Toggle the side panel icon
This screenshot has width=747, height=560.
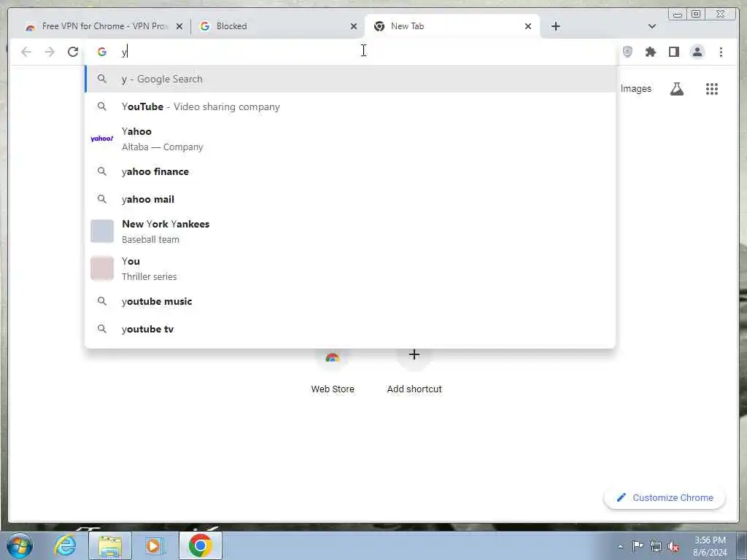click(x=673, y=52)
